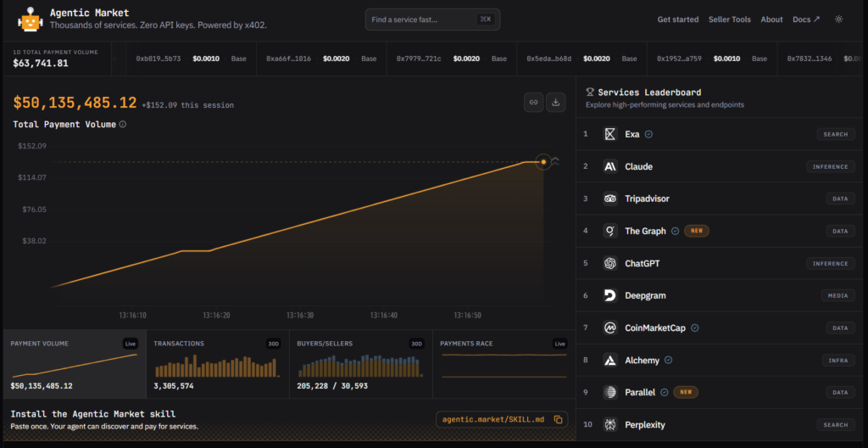Click the INFRA tag on the Alchemy row

[838, 361]
